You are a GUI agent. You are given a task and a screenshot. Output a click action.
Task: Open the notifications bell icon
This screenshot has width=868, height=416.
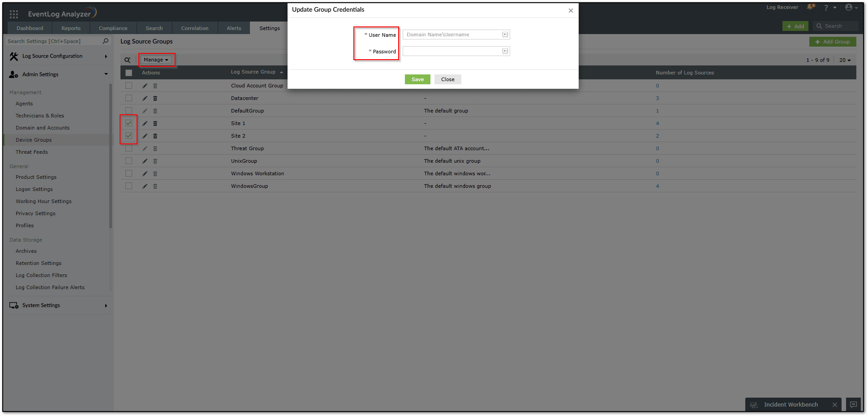point(811,7)
